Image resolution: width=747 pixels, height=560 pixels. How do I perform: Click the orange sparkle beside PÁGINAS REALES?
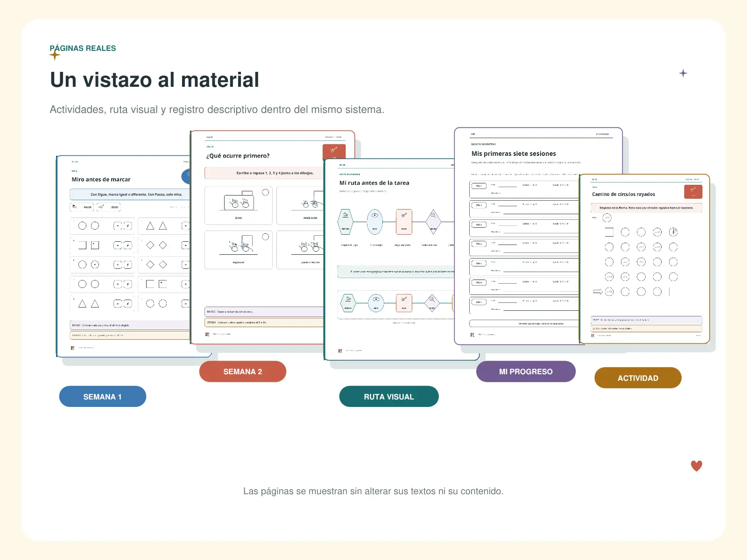tap(55, 55)
